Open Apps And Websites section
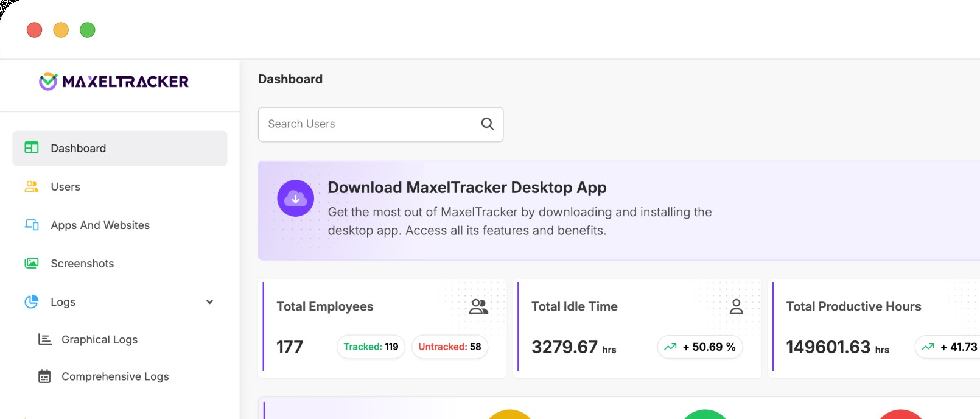The image size is (980, 419). (x=100, y=225)
